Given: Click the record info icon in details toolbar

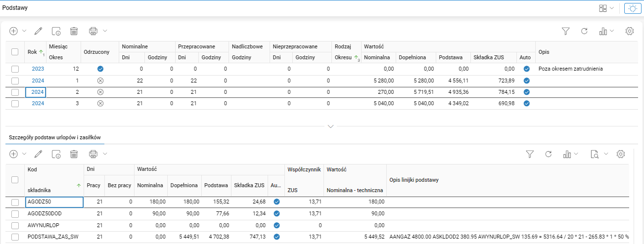Looking at the screenshot, I should pos(56,154).
